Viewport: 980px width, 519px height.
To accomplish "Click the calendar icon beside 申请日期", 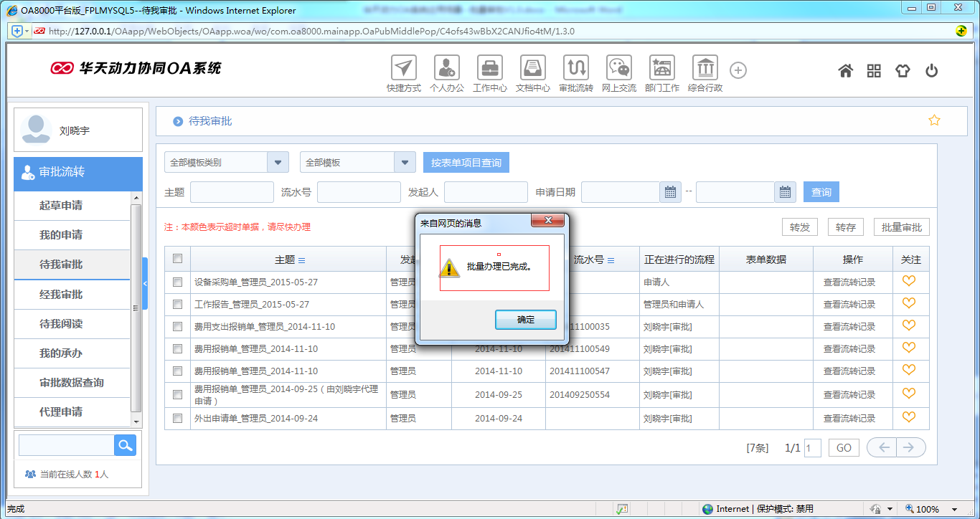I will pos(669,191).
